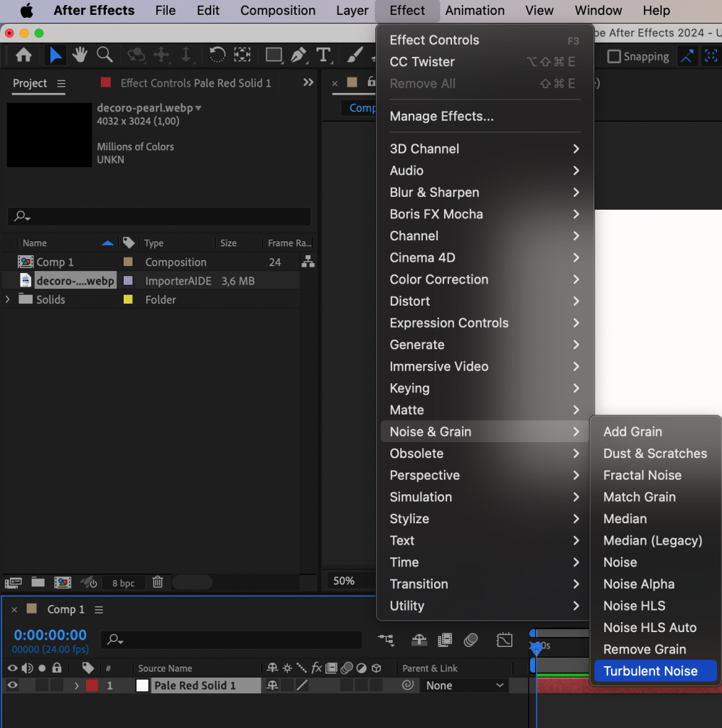
Task: Expand the Pale Red Solid 1 layer properties
Action: (76, 685)
